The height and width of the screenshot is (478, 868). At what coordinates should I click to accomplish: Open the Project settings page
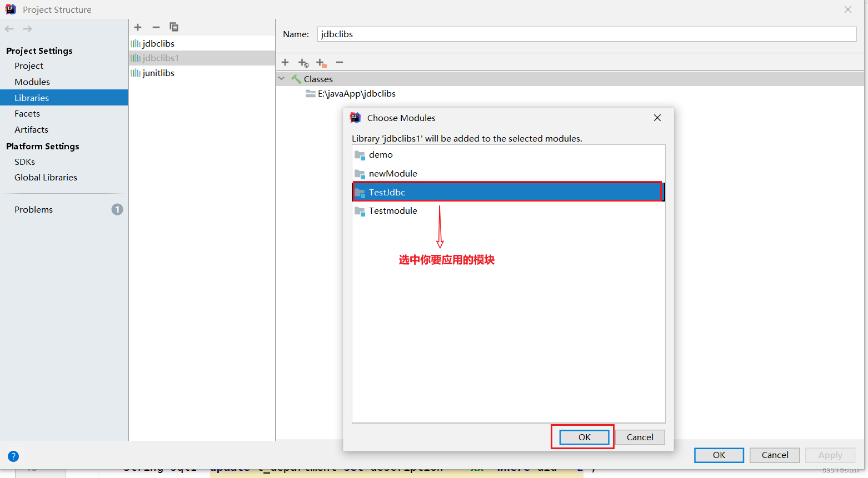pos(29,66)
